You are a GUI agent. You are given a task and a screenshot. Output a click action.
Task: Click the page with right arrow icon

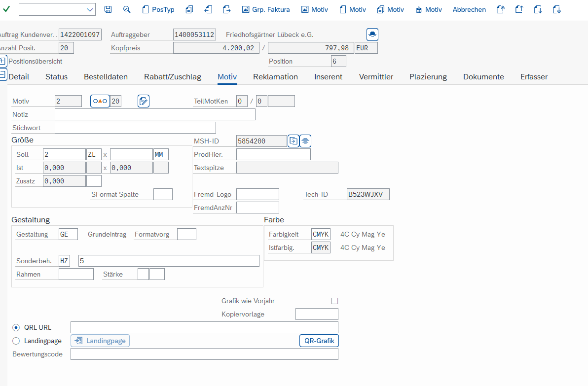click(x=226, y=9)
